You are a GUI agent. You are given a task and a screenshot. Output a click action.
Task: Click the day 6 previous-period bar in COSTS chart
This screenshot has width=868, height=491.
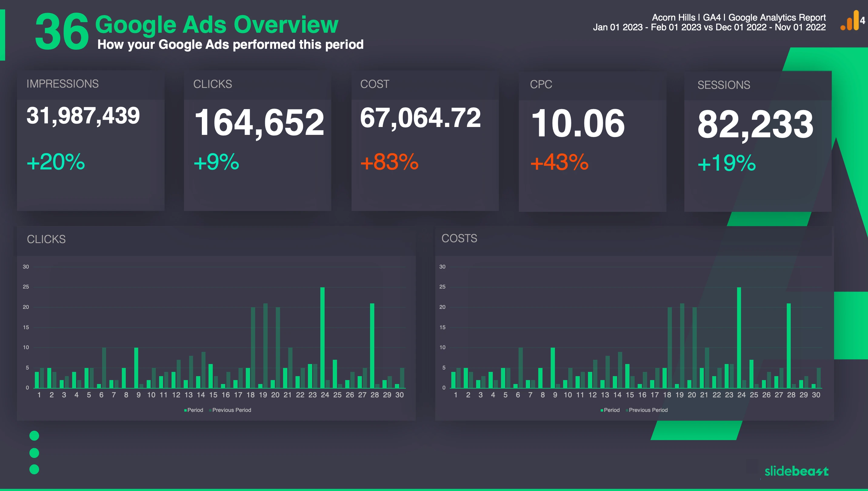click(521, 368)
